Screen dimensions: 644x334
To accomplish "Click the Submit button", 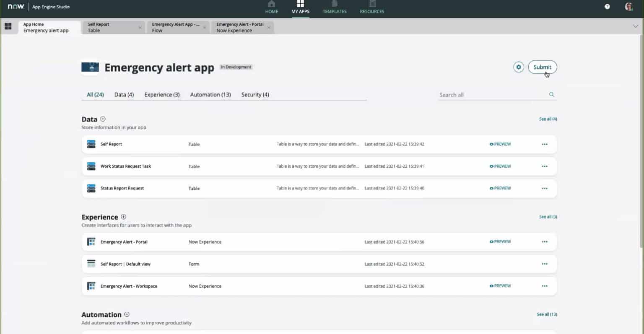I will 542,67.
